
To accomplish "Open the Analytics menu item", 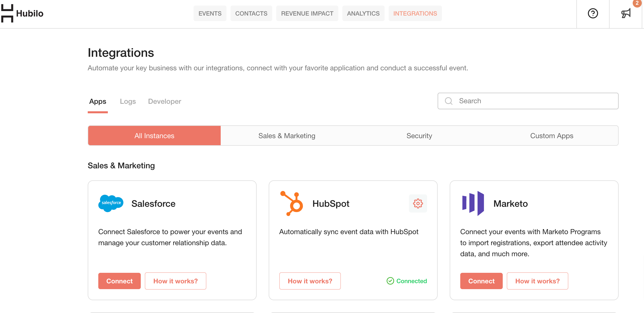I will pyautogui.click(x=363, y=13).
